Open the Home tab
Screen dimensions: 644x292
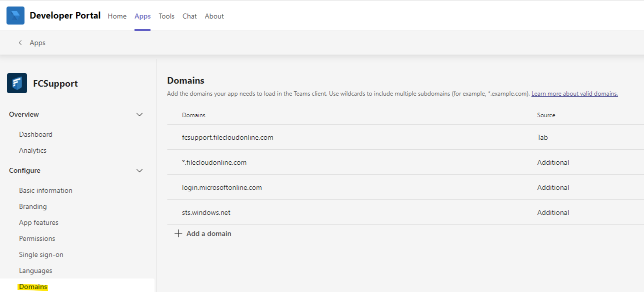[117, 16]
